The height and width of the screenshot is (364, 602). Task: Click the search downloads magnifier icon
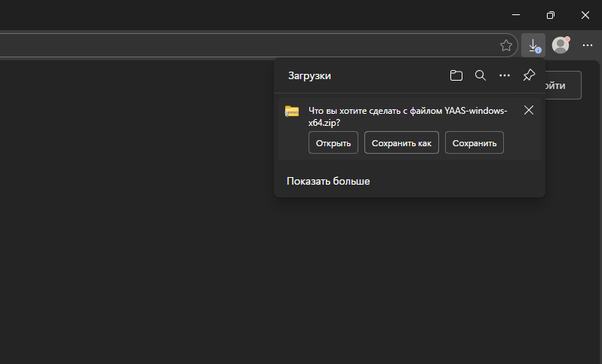coord(480,75)
